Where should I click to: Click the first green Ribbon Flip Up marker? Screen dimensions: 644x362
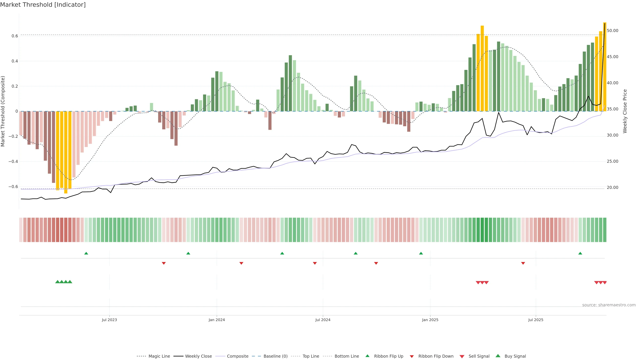click(x=86, y=253)
